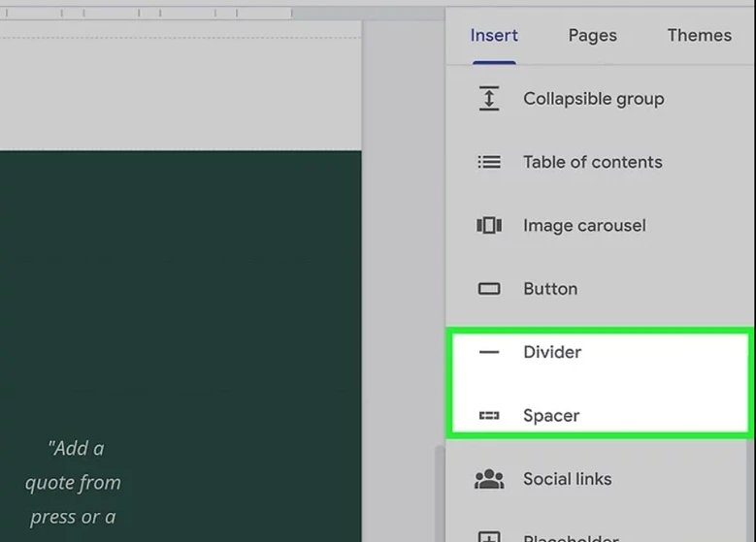Image resolution: width=756 pixels, height=542 pixels.
Task: Insert a Collapsible group via its label
Action: point(593,99)
